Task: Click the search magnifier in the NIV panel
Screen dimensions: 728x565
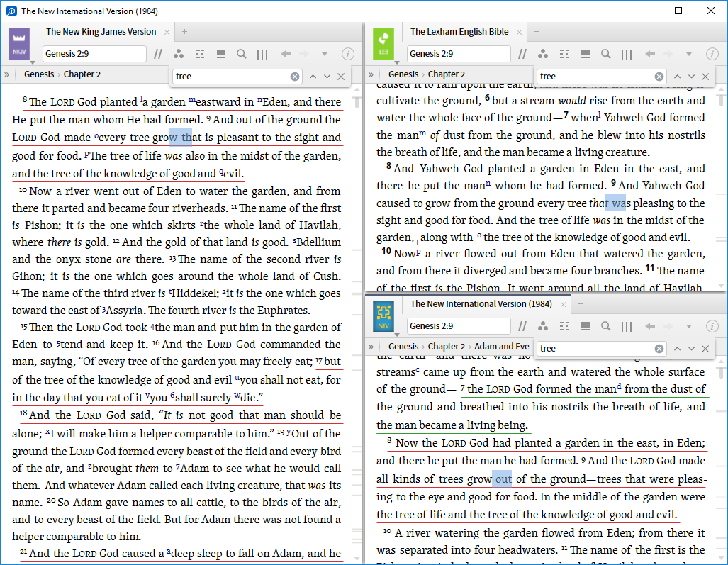Action: click(606, 326)
